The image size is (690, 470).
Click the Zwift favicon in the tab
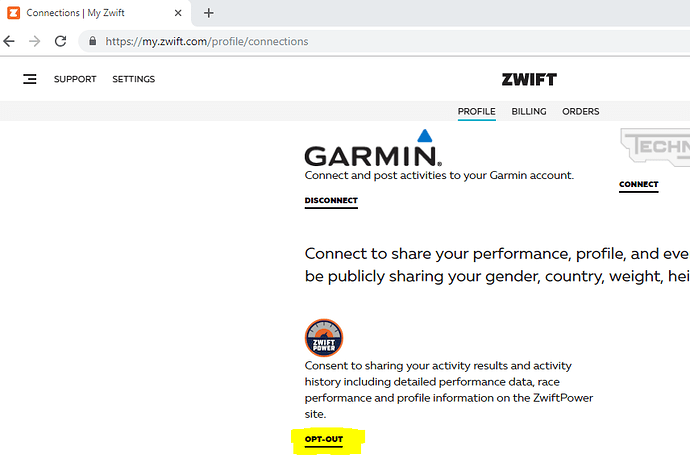(14, 13)
